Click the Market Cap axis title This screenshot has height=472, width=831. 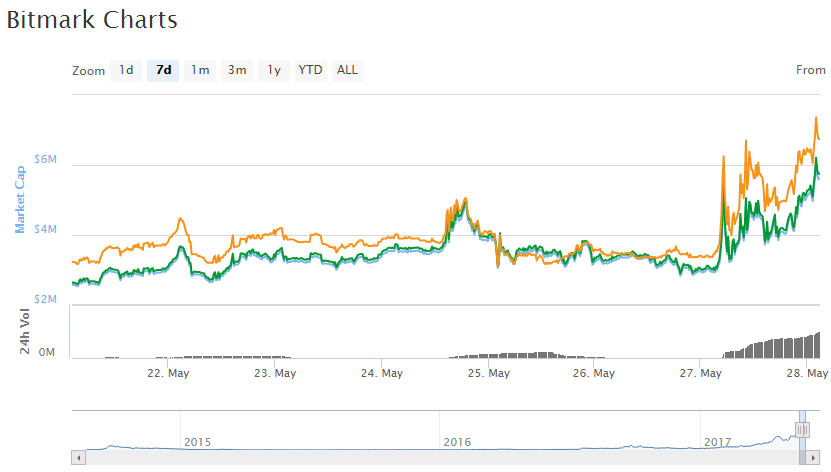[20, 199]
